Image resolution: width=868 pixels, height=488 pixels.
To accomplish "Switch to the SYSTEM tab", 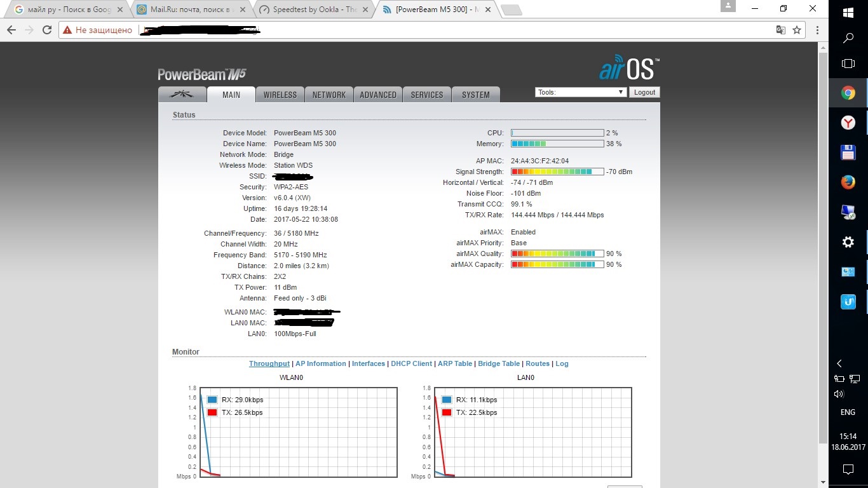I will point(476,95).
